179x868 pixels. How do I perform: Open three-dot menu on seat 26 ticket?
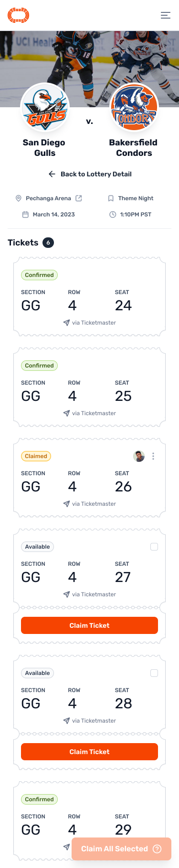point(153,456)
